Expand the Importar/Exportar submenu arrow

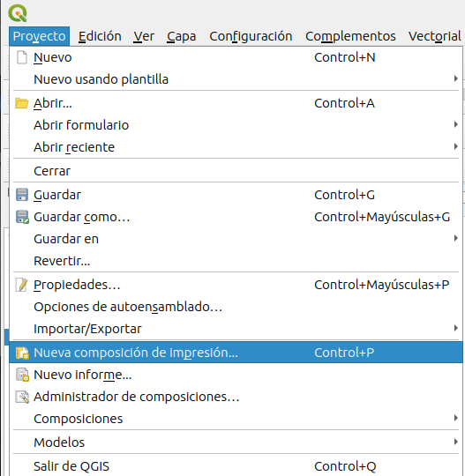pyautogui.click(x=455, y=328)
